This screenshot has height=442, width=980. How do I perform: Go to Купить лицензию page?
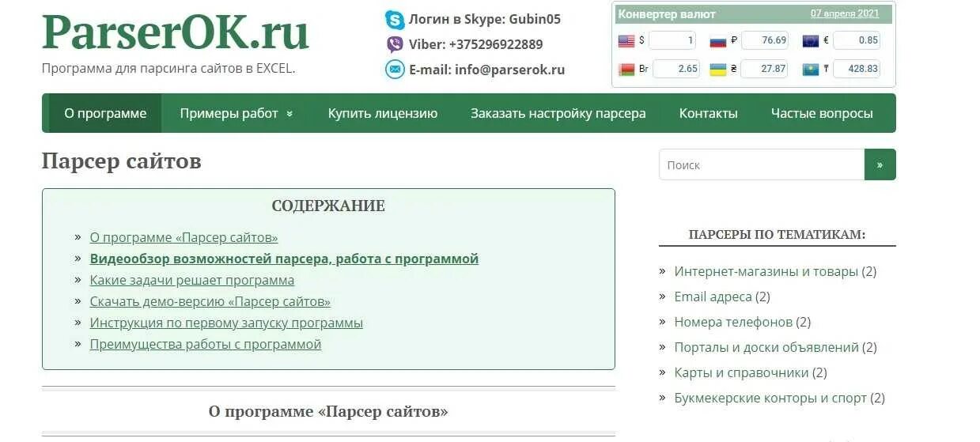tap(383, 113)
